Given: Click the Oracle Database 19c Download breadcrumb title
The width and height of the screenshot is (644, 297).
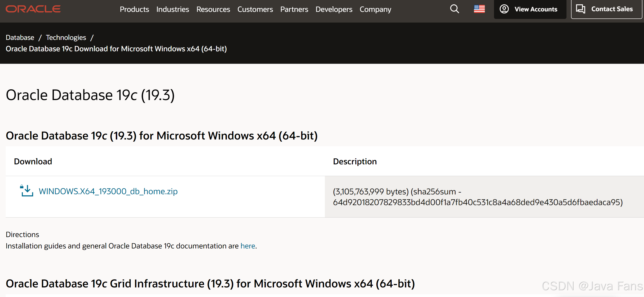Looking at the screenshot, I should 116,49.
